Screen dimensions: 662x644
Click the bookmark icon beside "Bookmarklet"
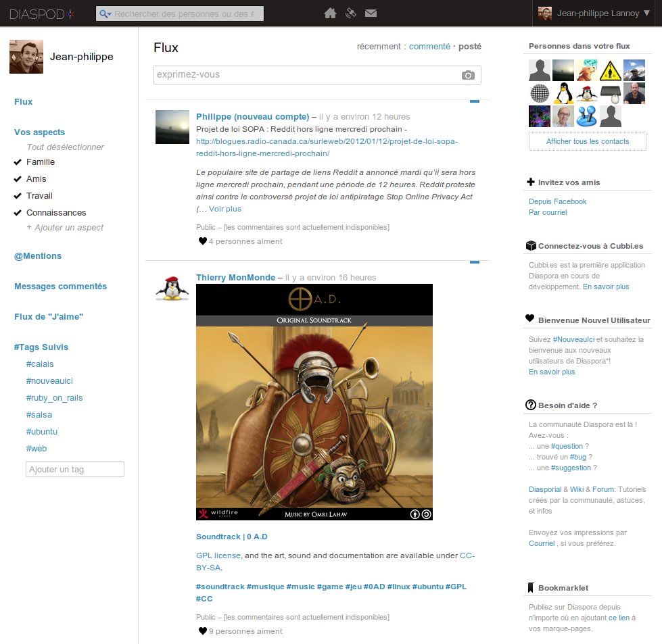531,587
